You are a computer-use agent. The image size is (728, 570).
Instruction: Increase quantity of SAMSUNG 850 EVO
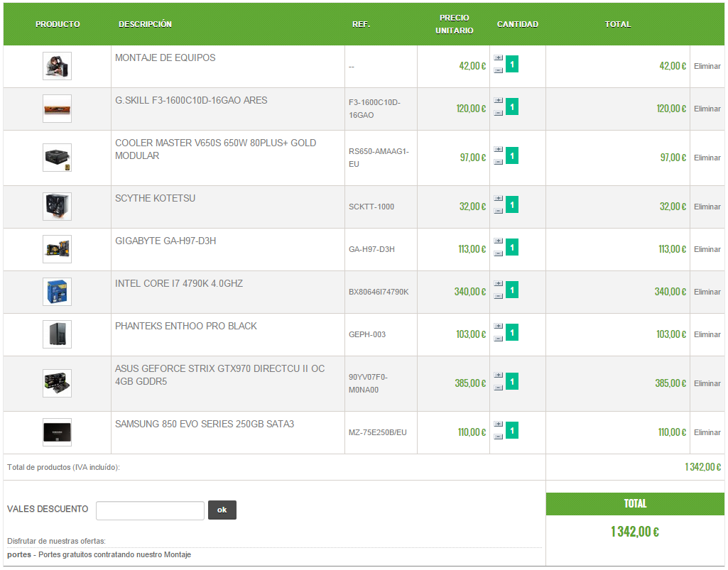coord(498,424)
